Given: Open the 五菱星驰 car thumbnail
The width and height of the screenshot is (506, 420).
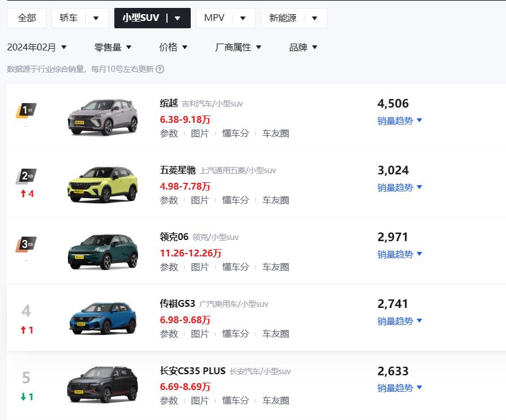Looking at the screenshot, I should click(102, 185).
